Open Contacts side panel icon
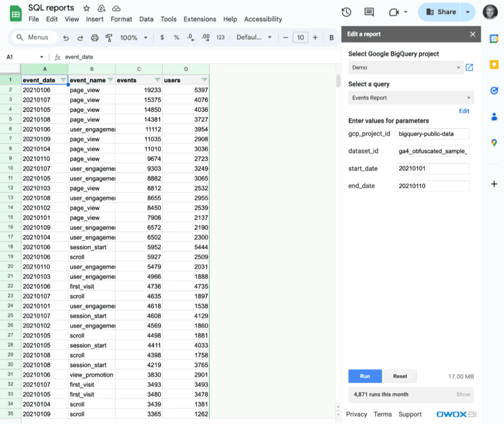The width and height of the screenshot is (504, 424). [494, 116]
